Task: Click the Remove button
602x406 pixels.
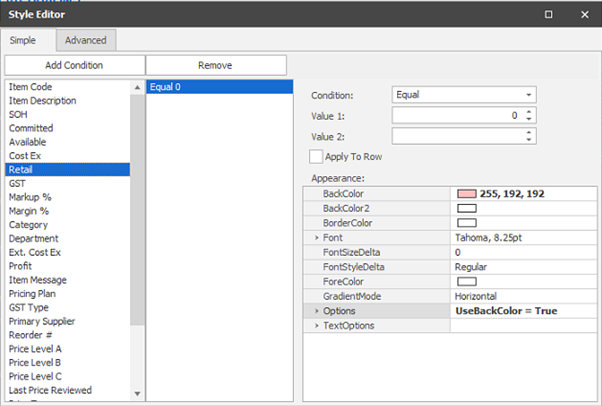Action: pos(216,65)
